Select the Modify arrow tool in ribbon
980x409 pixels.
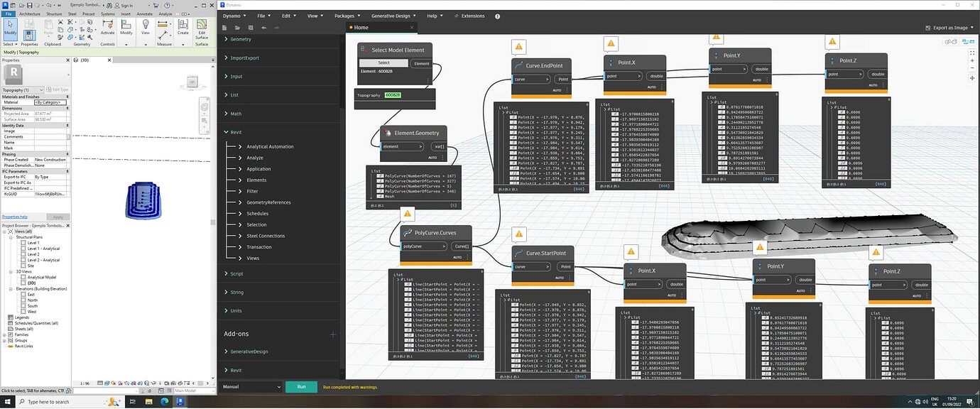tap(10, 24)
